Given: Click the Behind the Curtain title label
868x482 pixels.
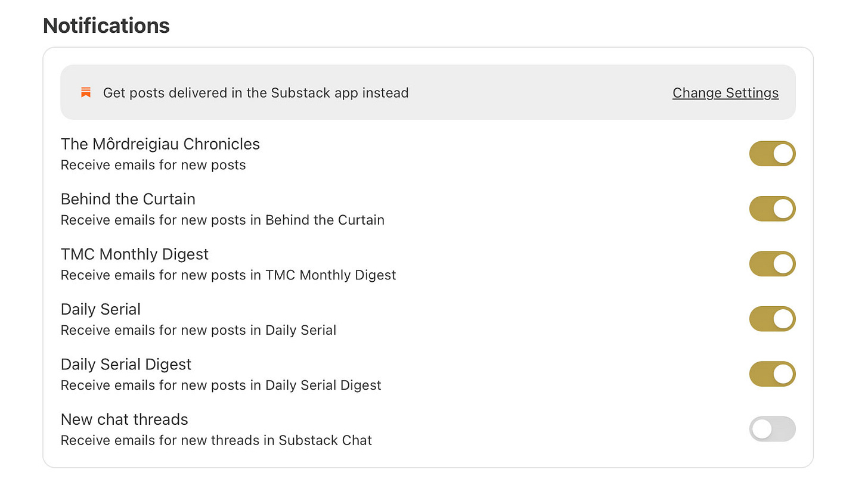Looking at the screenshot, I should (x=128, y=199).
